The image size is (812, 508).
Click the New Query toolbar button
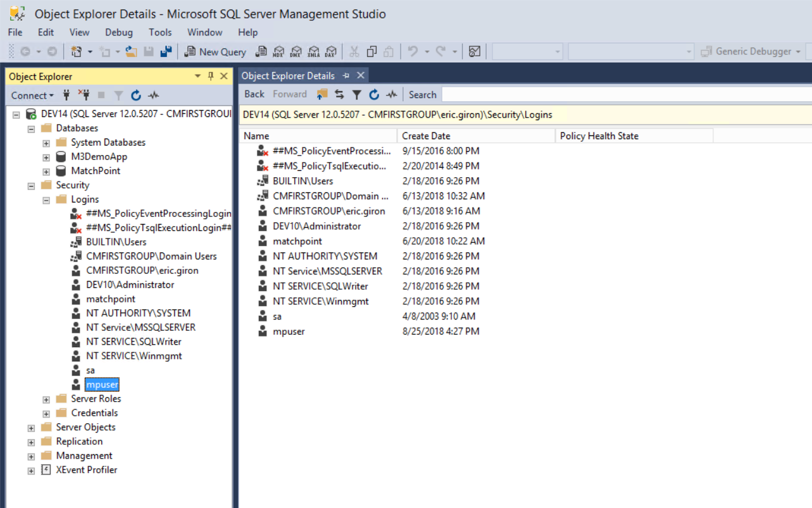pyautogui.click(x=215, y=52)
